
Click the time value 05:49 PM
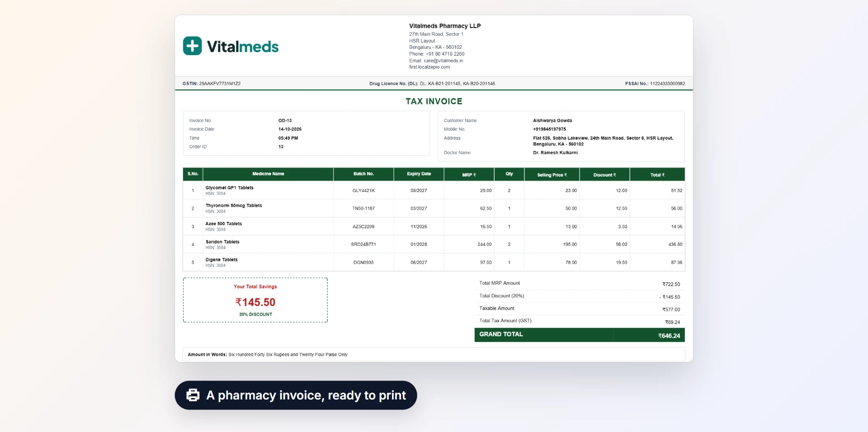[288, 138]
